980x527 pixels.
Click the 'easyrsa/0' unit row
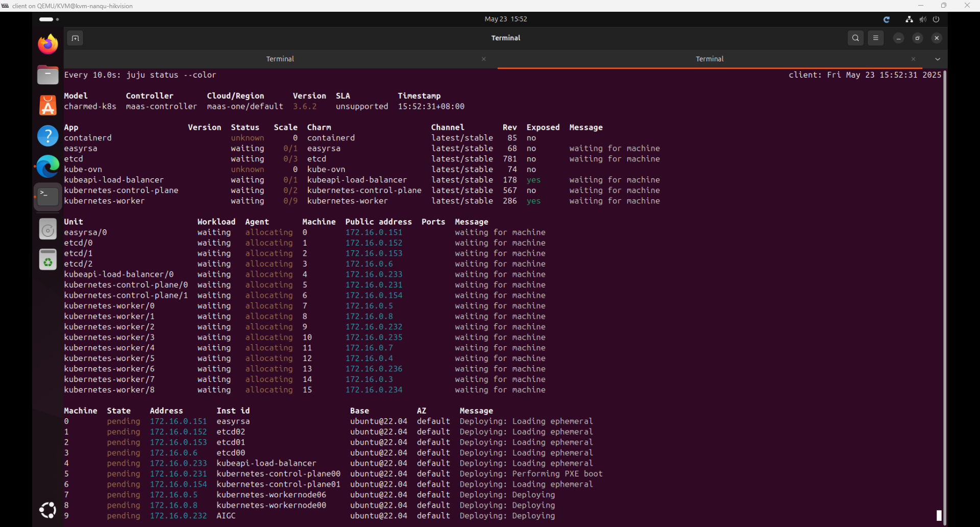(305, 232)
